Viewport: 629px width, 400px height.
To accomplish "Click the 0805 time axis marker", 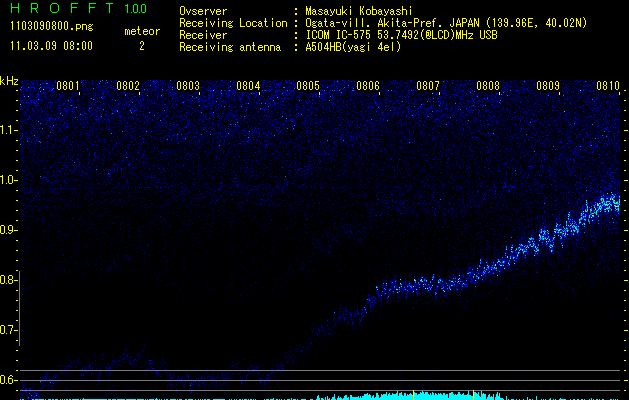I will 308,86.
